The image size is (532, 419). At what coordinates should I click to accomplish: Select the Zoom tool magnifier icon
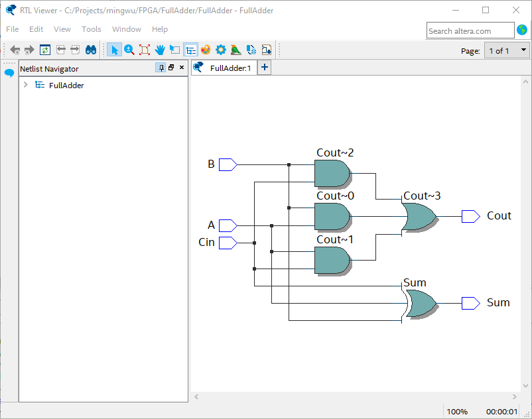(x=129, y=50)
